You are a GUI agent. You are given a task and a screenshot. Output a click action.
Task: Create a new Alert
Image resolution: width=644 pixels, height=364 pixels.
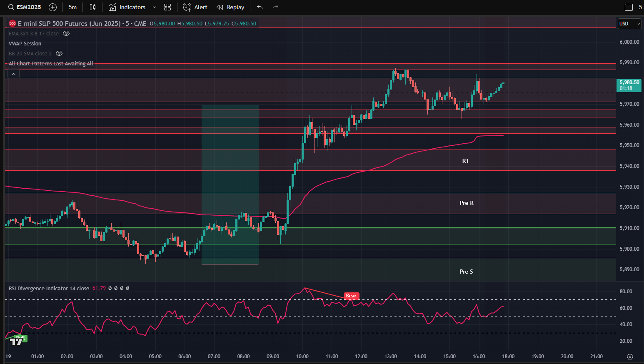(x=195, y=7)
